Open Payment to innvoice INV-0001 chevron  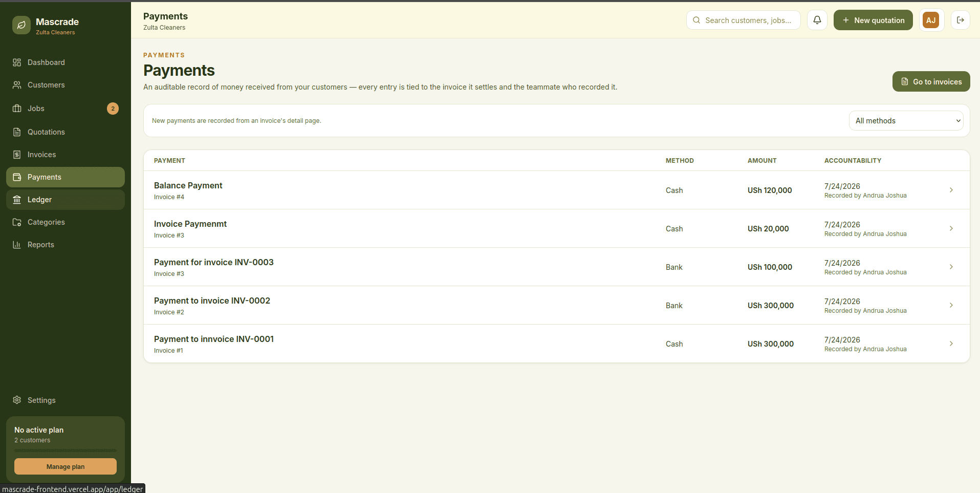coord(951,344)
